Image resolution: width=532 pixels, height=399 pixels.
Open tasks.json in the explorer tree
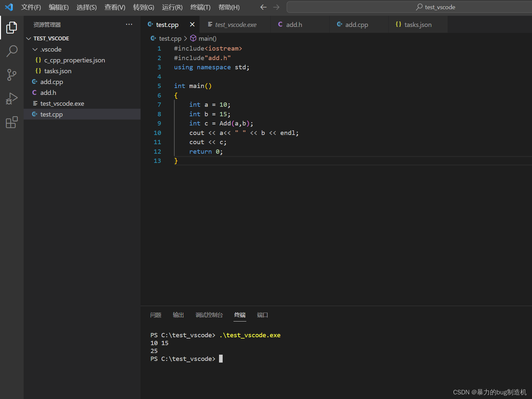click(82, 71)
